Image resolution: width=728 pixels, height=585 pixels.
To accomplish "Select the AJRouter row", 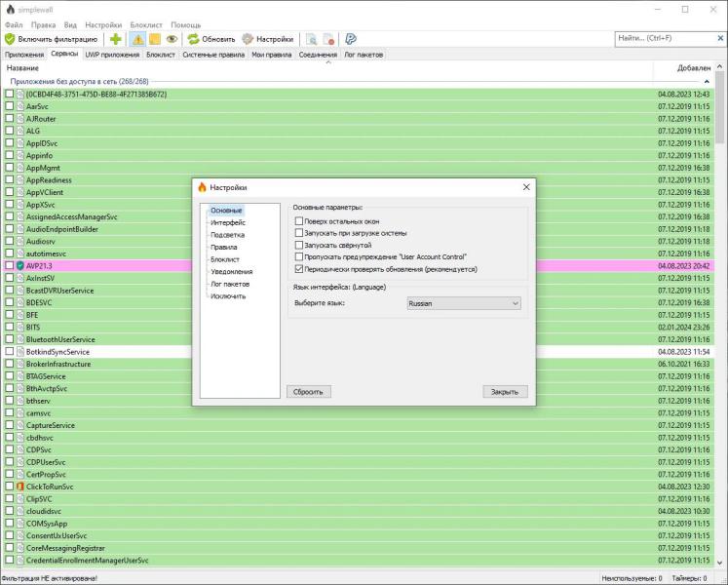I will (x=358, y=119).
